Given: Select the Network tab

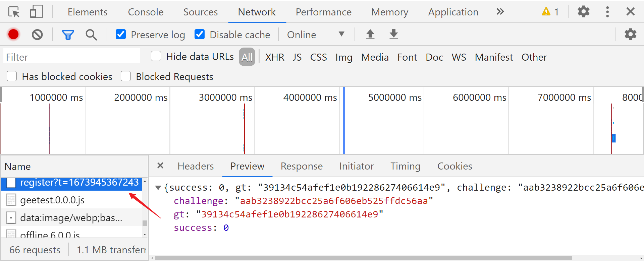Looking at the screenshot, I should point(257,12).
